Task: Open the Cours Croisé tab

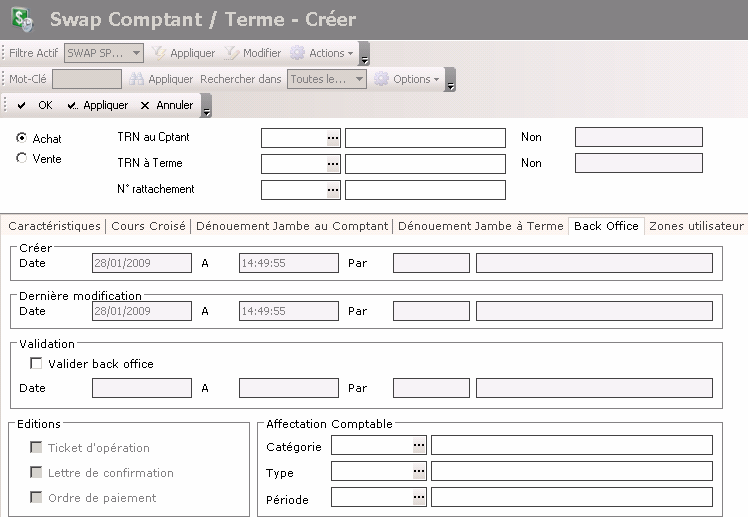Action: pos(148,226)
